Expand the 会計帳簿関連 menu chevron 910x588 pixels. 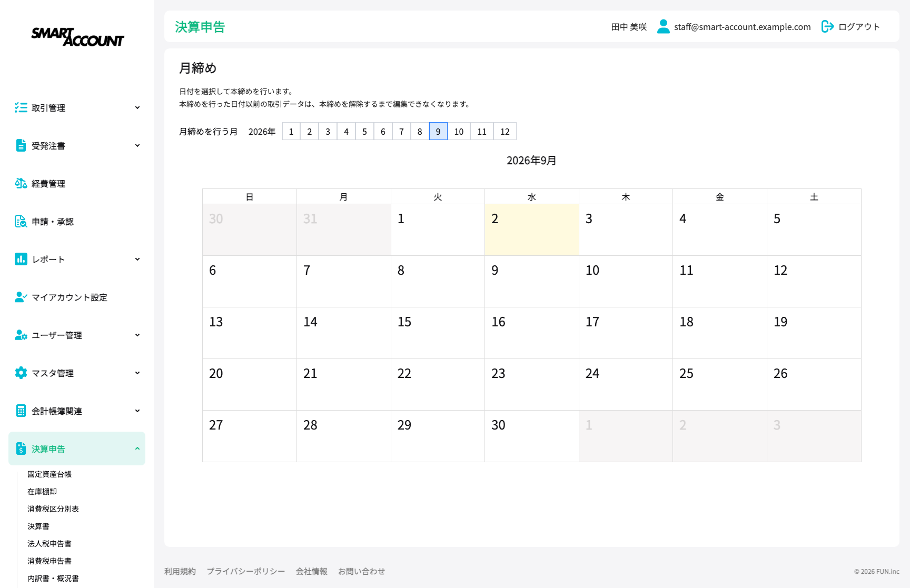coord(137,411)
